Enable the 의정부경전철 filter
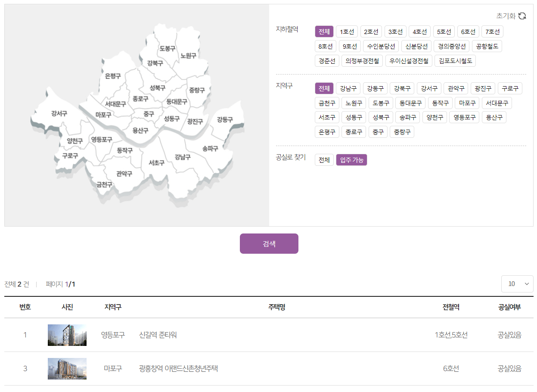 click(x=362, y=60)
